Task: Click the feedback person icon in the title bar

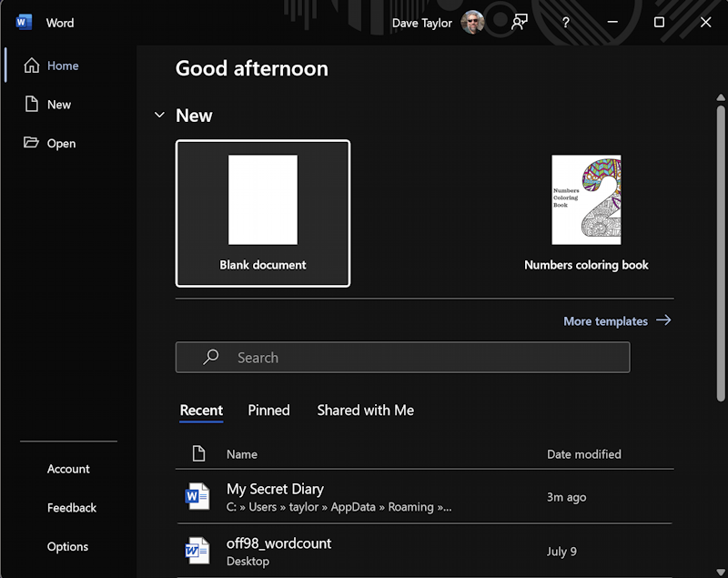Action: point(520,22)
